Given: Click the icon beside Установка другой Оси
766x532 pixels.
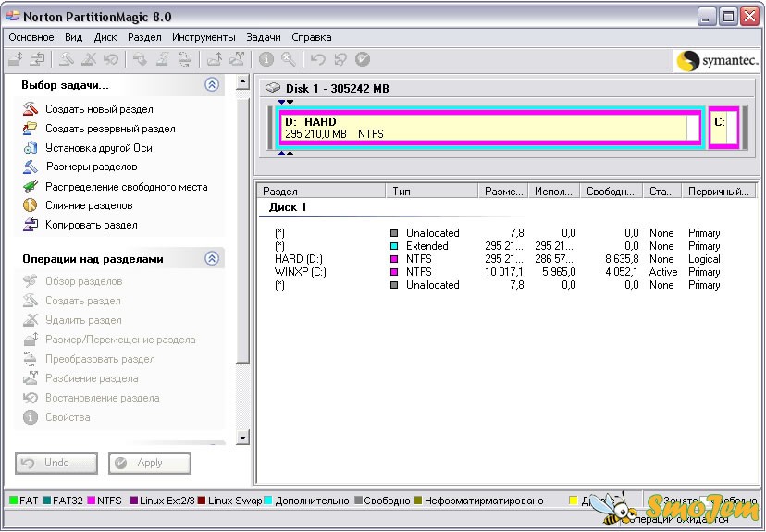Looking at the screenshot, I should point(31,147).
